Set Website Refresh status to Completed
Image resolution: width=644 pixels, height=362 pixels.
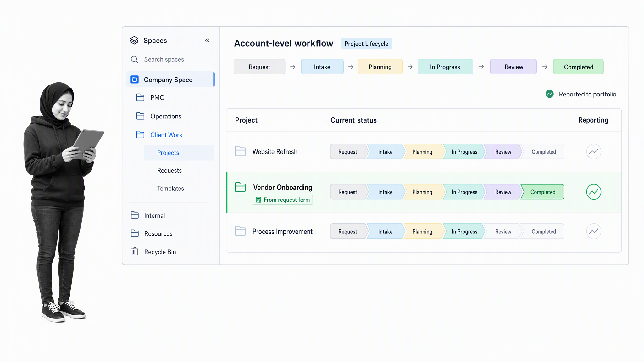[x=543, y=152]
